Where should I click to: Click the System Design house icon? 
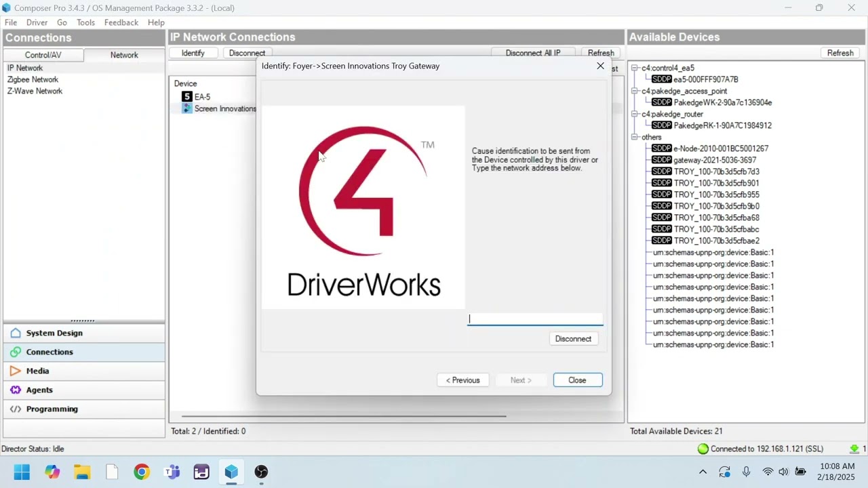(16, 333)
